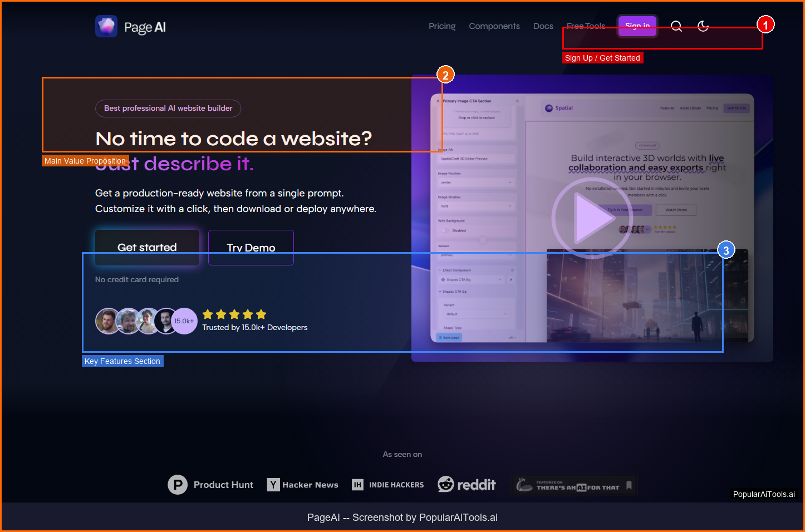This screenshot has height=532, width=805.
Task: Open the Image Position dropdown in preview
Action: (477, 183)
